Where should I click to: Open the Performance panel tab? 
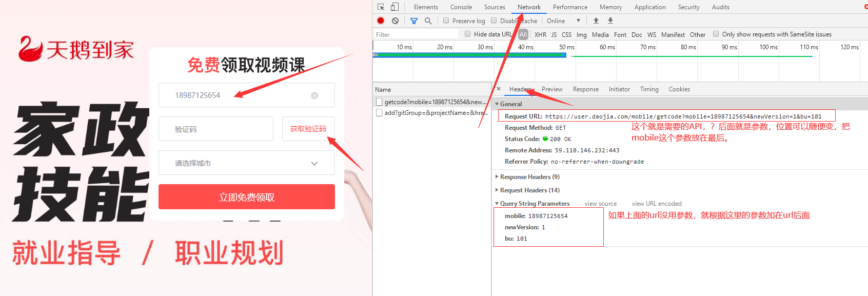pyautogui.click(x=570, y=7)
